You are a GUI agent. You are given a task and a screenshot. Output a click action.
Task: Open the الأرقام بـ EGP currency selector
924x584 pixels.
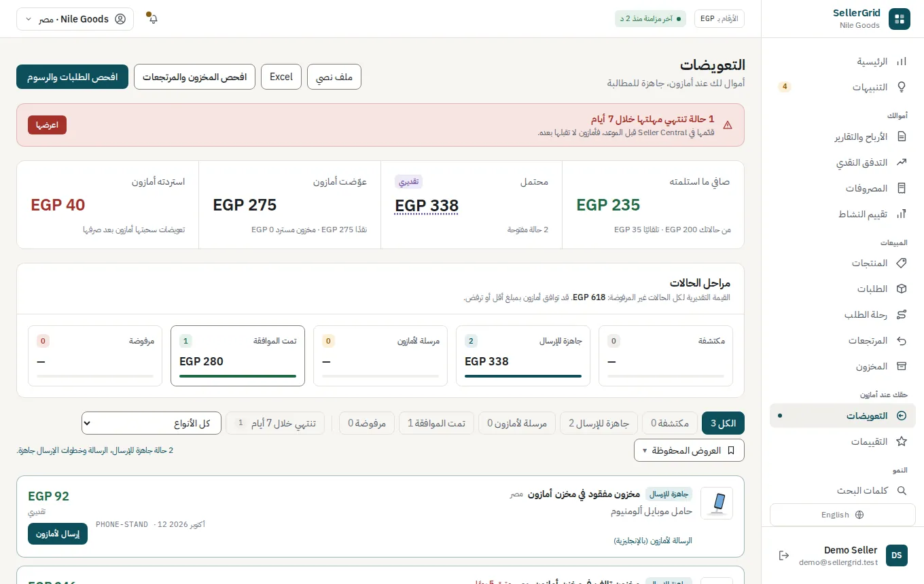click(719, 19)
